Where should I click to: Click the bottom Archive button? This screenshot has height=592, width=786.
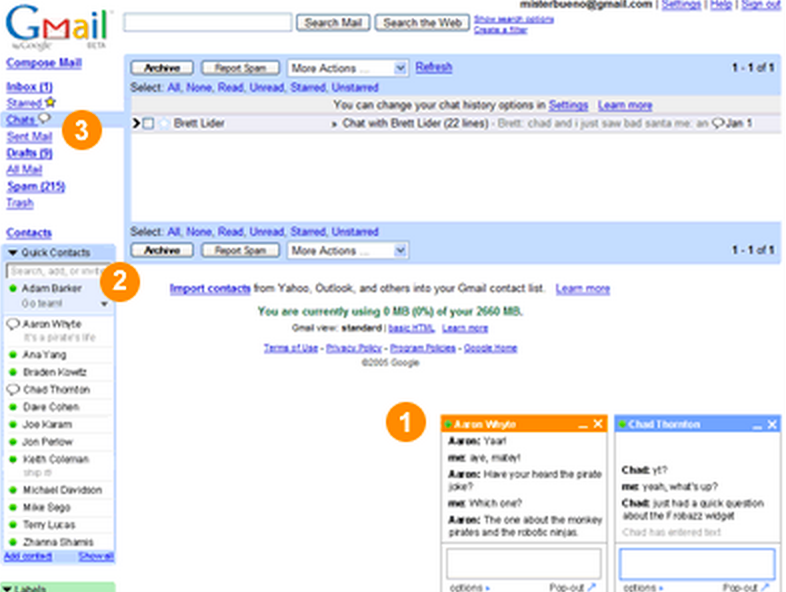pyautogui.click(x=162, y=250)
